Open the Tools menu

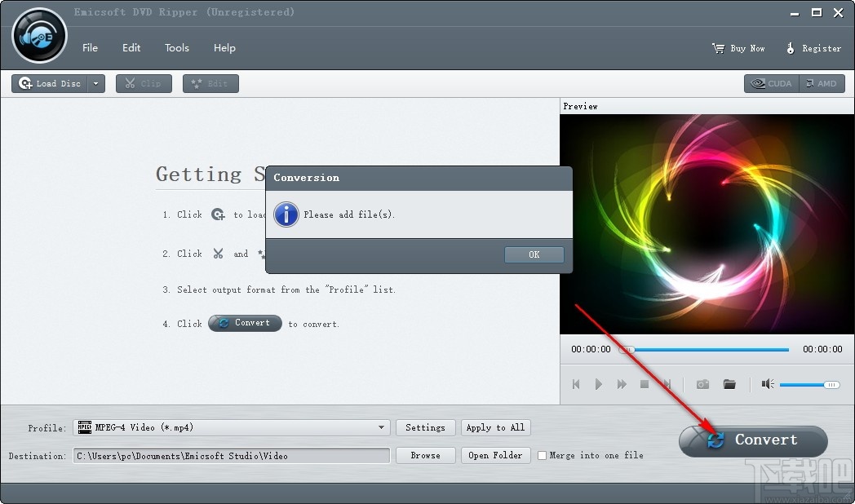pos(177,48)
